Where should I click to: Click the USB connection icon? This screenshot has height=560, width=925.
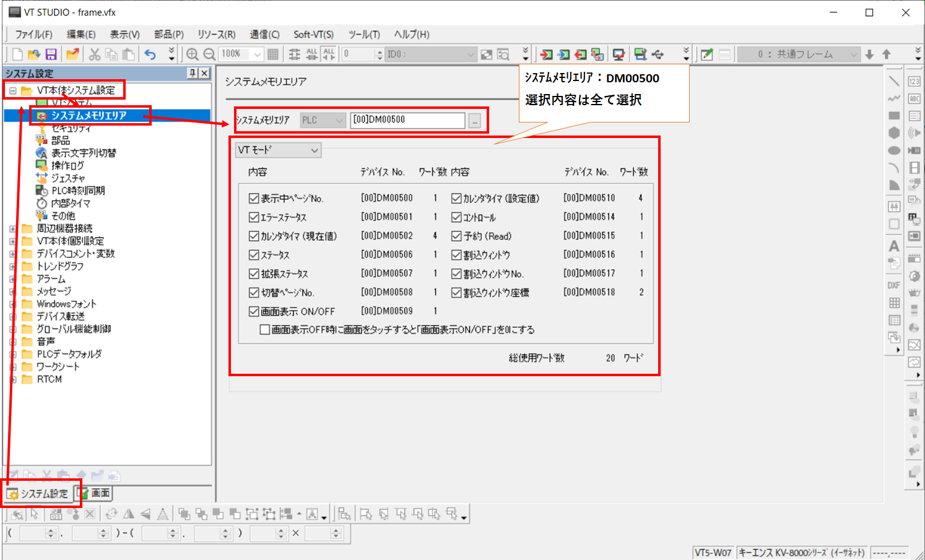tap(658, 54)
